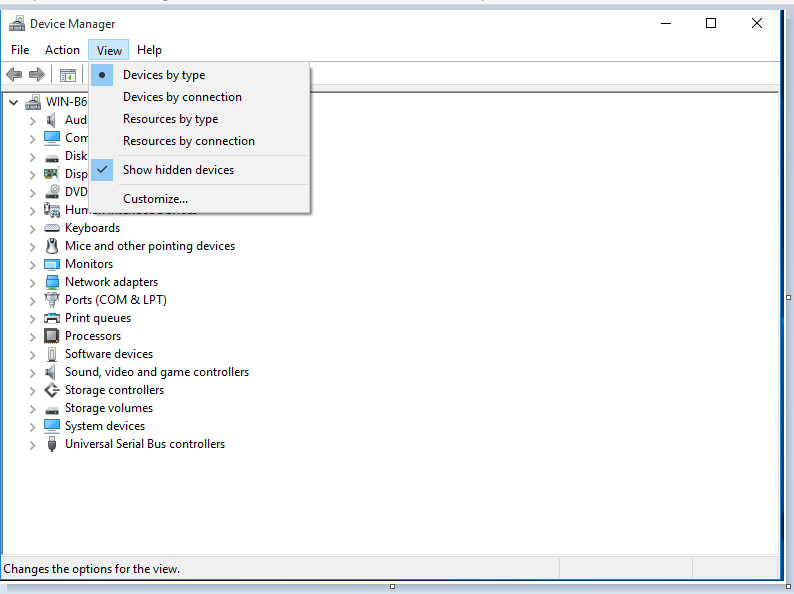Select the Processors label

pyautogui.click(x=93, y=336)
